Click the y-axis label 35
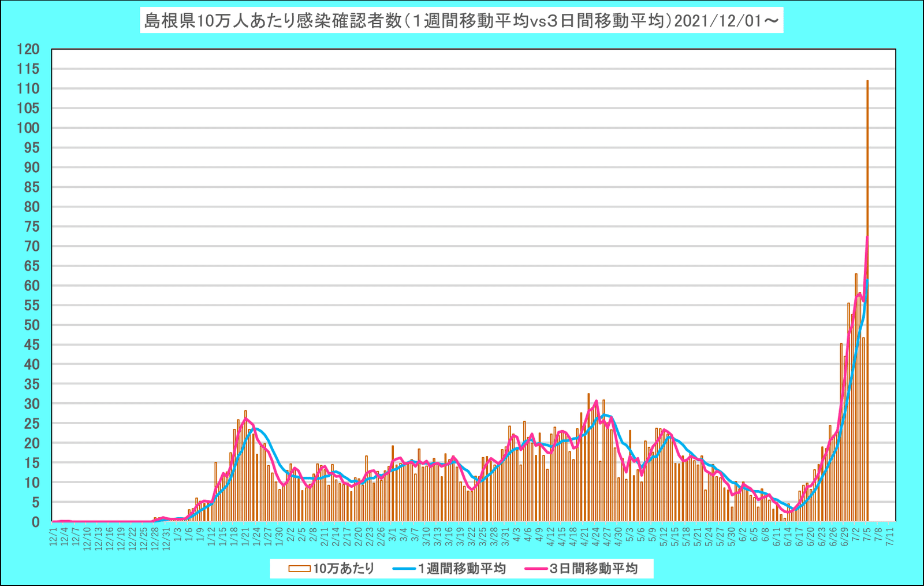The width and height of the screenshot is (924, 586). pyautogui.click(x=32, y=384)
